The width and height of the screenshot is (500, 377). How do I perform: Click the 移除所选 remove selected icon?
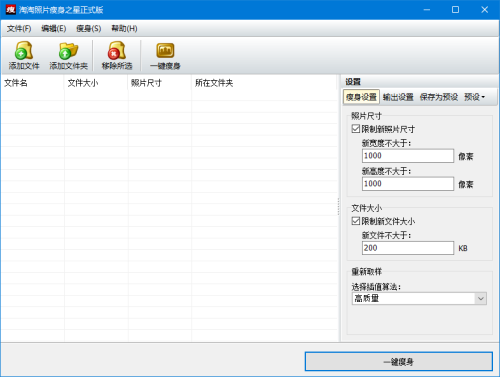117,51
